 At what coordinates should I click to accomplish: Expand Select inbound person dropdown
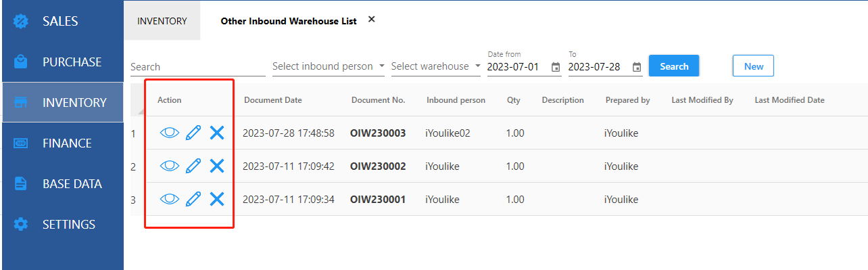pyautogui.click(x=382, y=66)
